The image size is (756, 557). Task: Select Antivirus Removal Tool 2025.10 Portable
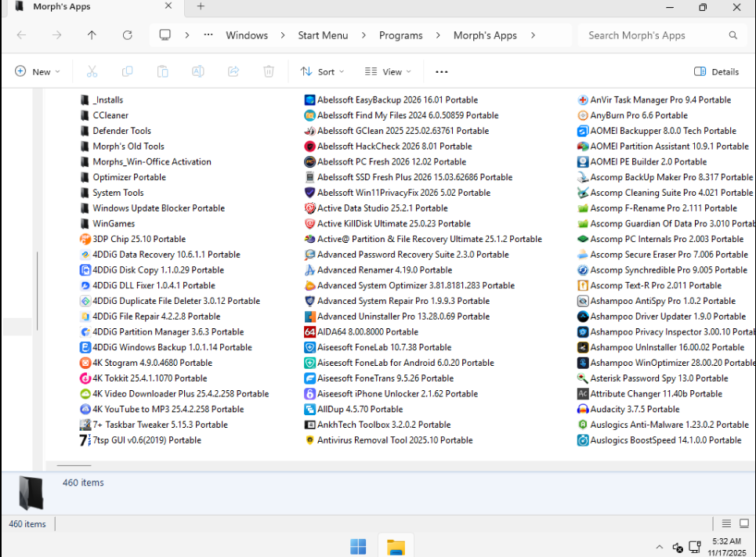click(394, 440)
